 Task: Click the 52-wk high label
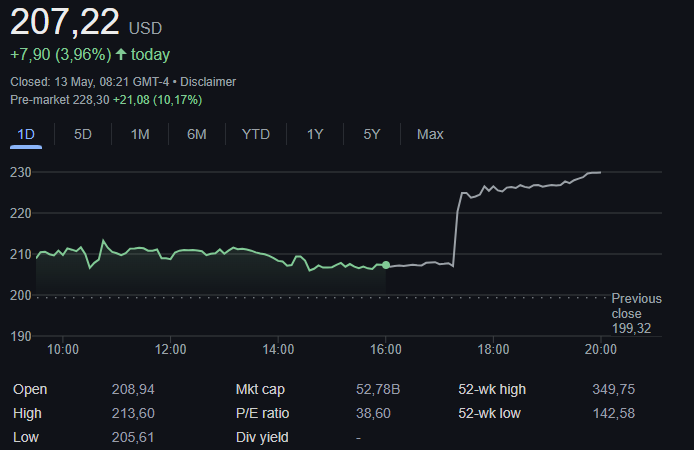point(492,389)
